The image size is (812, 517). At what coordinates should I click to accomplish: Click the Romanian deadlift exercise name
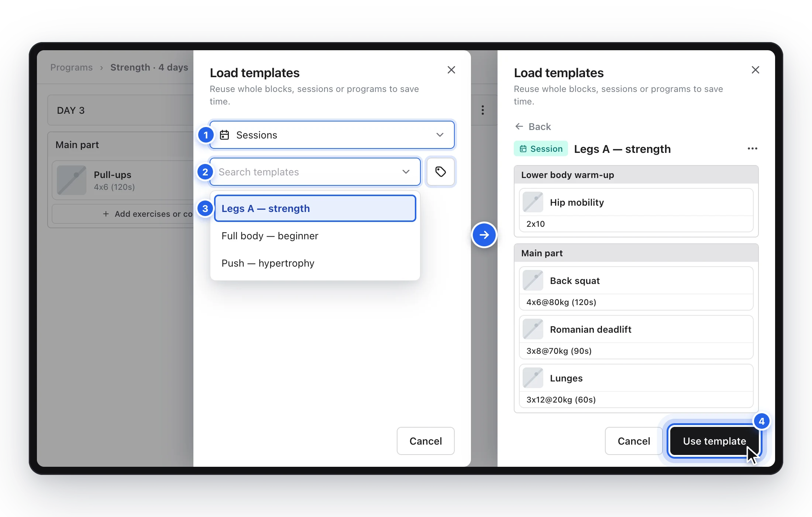coord(591,329)
